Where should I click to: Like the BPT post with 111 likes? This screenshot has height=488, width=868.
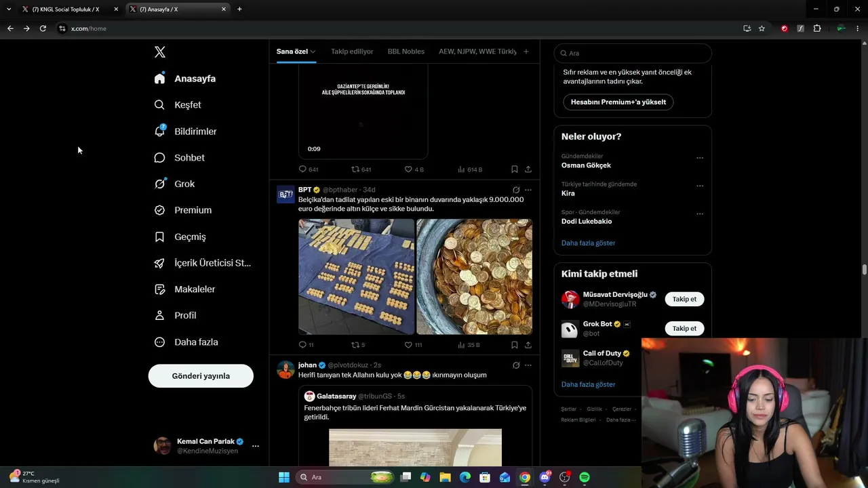(x=413, y=345)
